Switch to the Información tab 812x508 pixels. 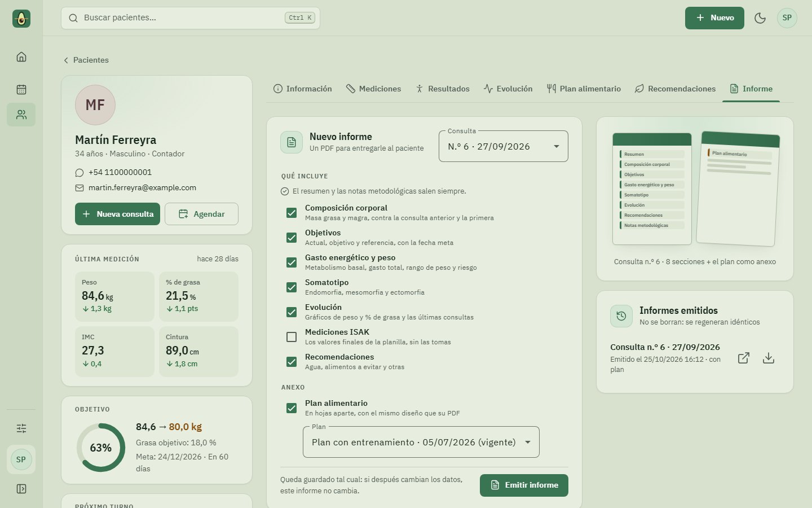(x=303, y=89)
